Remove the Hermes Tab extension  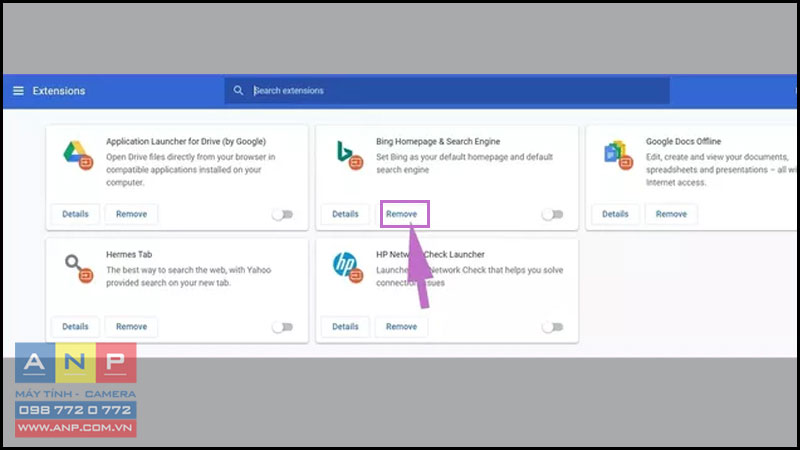[x=131, y=327]
